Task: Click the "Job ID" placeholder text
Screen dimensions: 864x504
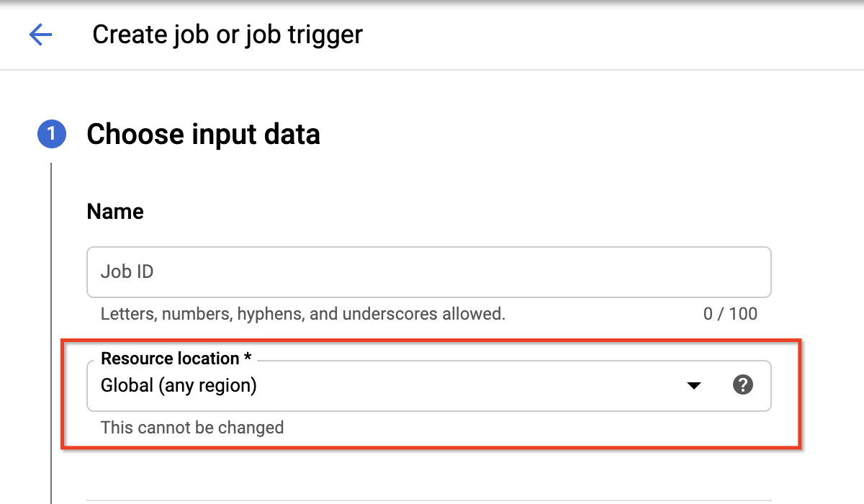Action: coord(127,272)
